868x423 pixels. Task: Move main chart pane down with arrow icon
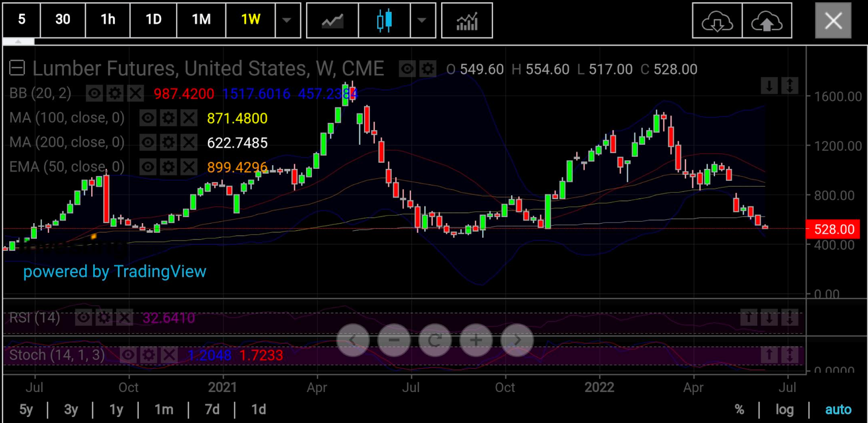point(769,86)
